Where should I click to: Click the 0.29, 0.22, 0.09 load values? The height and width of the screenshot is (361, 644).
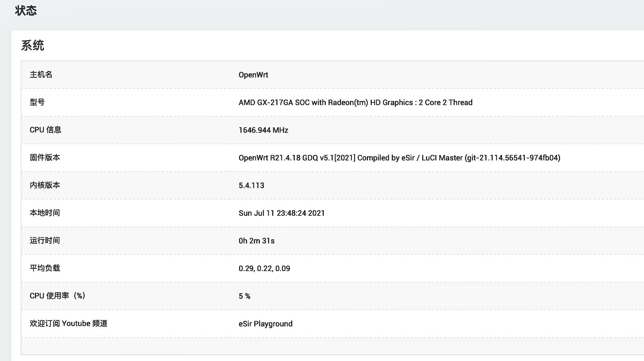(x=264, y=269)
